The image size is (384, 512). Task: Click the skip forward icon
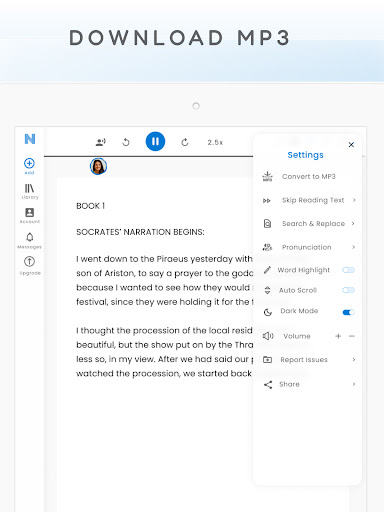pyautogui.click(x=185, y=142)
